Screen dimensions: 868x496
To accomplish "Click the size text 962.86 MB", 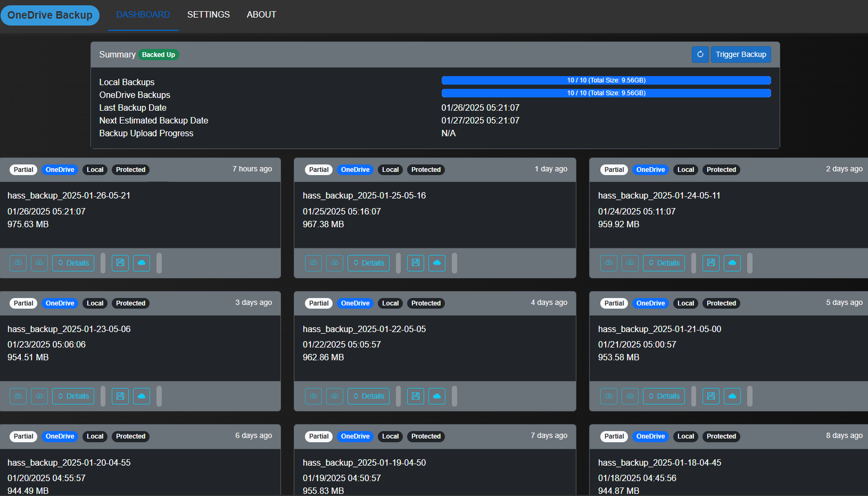I will pyautogui.click(x=324, y=358).
